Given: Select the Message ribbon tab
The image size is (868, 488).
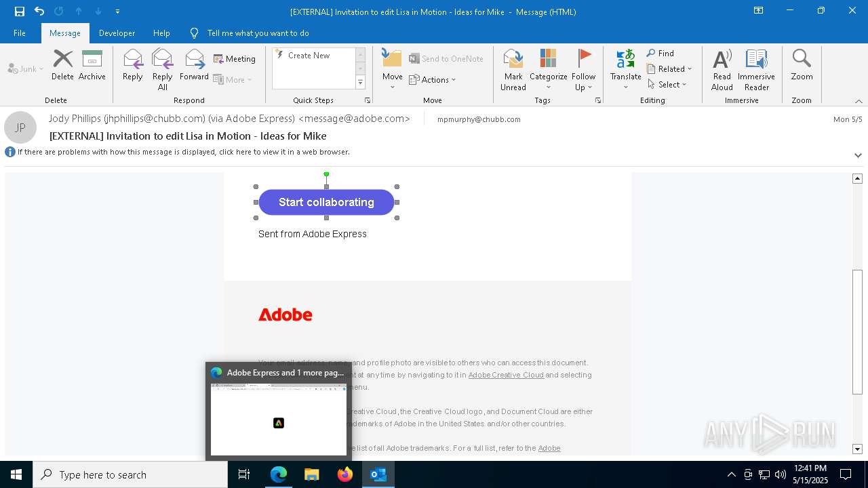Looking at the screenshot, I should pyautogui.click(x=65, y=33).
